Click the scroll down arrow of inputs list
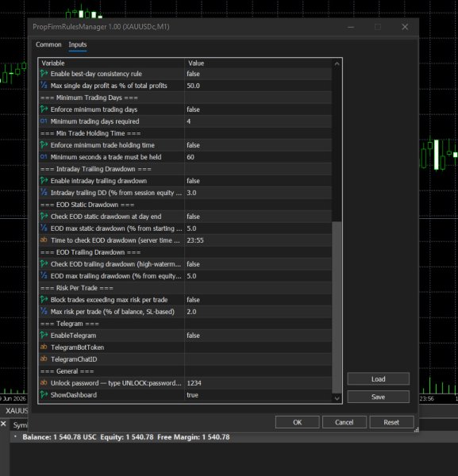Screen dimensions: 458x476 pyautogui.click(x=337, y=398)
